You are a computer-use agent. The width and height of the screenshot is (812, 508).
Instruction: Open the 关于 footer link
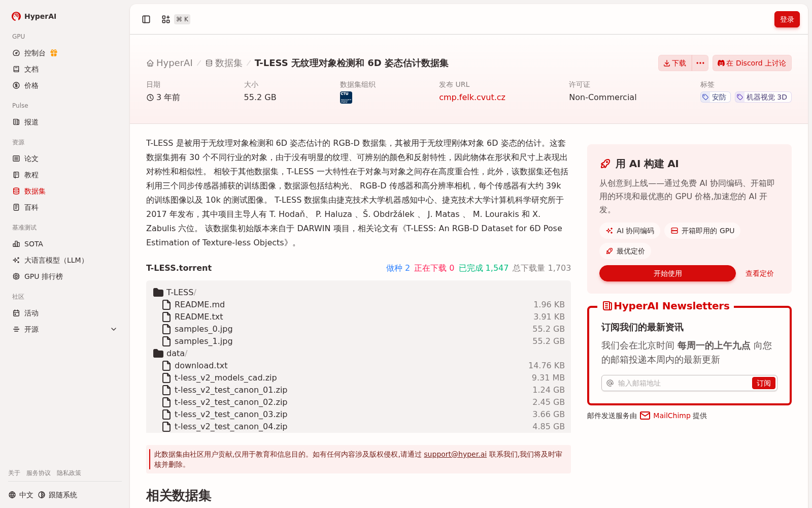tap(14, 473)
